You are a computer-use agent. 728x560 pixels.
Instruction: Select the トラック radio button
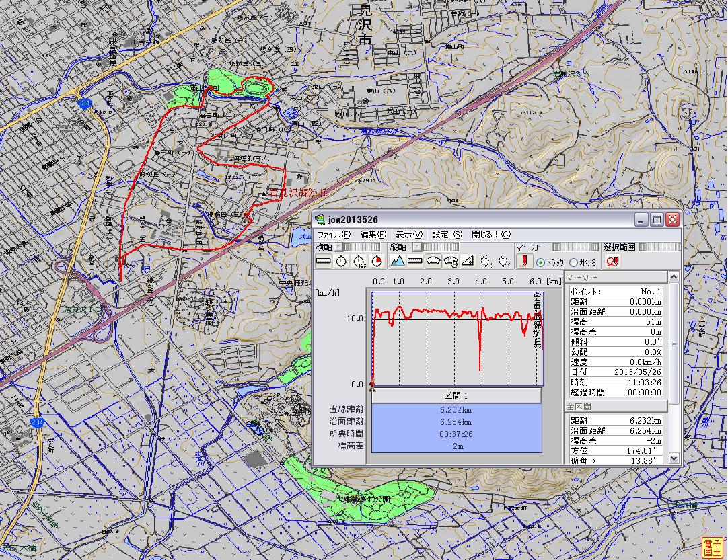point(540,263)
